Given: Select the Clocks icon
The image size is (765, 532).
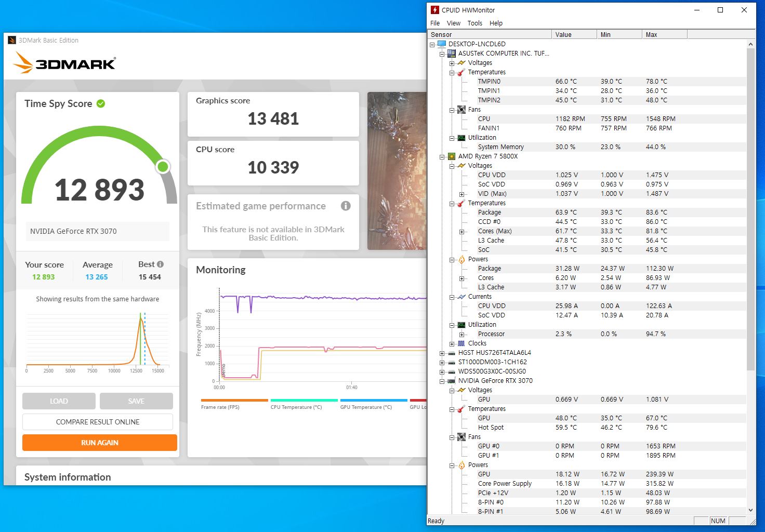Looking at the screenshot, I should [461, 343].
